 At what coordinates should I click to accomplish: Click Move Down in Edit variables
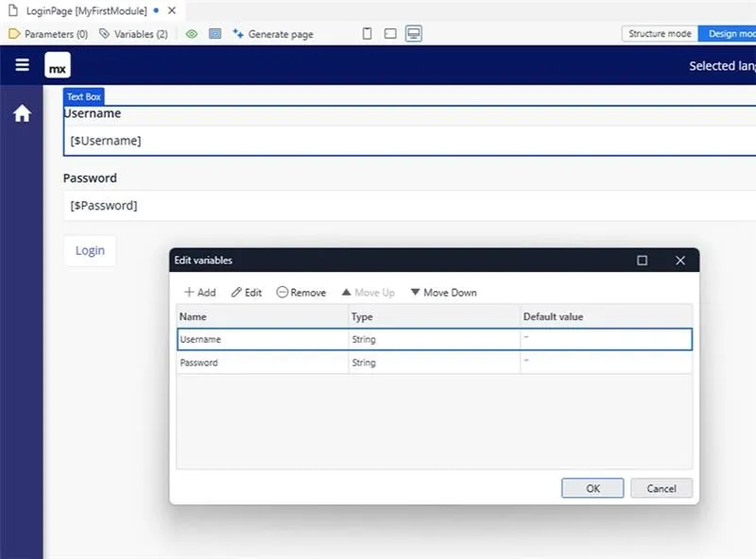(443, 293)
